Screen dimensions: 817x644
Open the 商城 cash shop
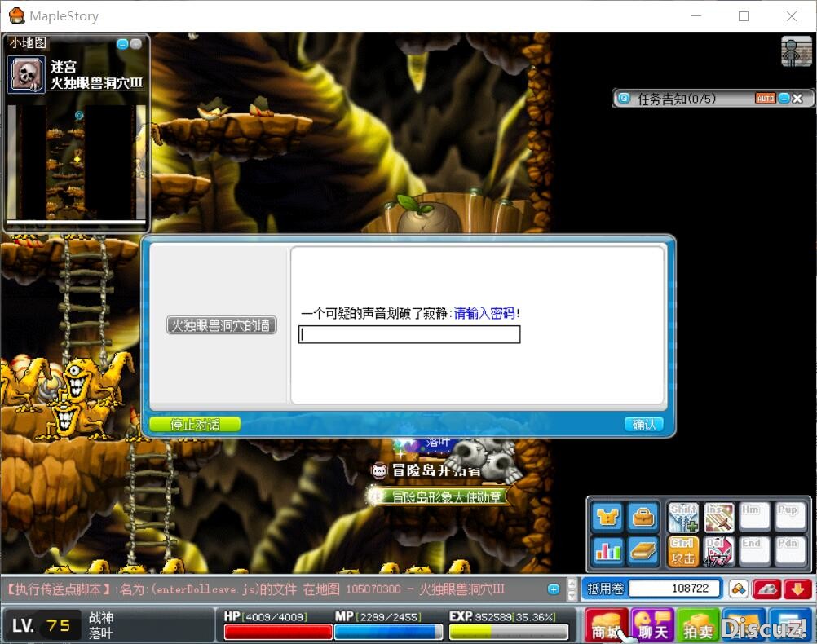[x=606, y=624]
